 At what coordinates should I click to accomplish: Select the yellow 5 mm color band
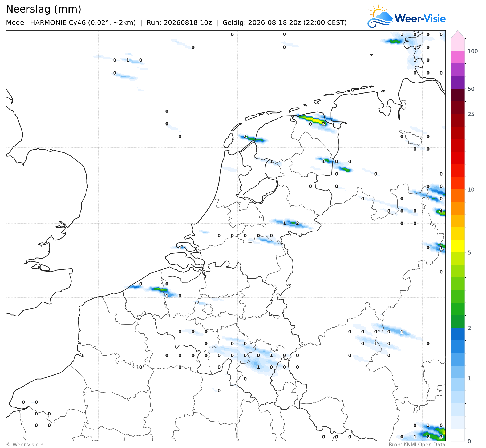tap(458, 246)
